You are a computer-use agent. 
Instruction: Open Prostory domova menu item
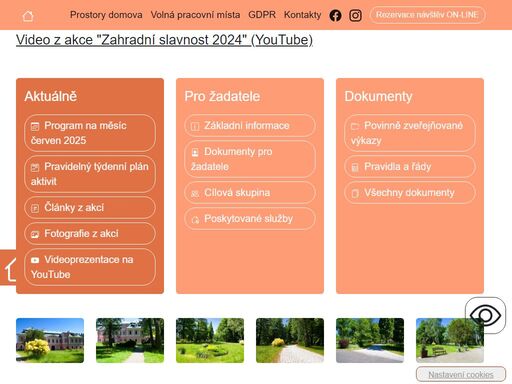(x=106, y=15)
